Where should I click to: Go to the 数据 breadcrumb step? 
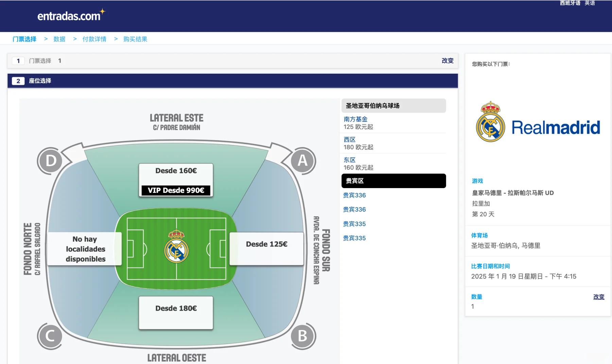pos(59,39)
